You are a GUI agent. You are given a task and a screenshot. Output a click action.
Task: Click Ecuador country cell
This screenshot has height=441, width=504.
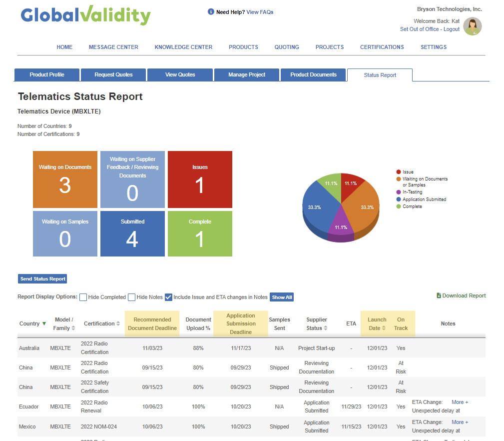(x=28, y=406)
